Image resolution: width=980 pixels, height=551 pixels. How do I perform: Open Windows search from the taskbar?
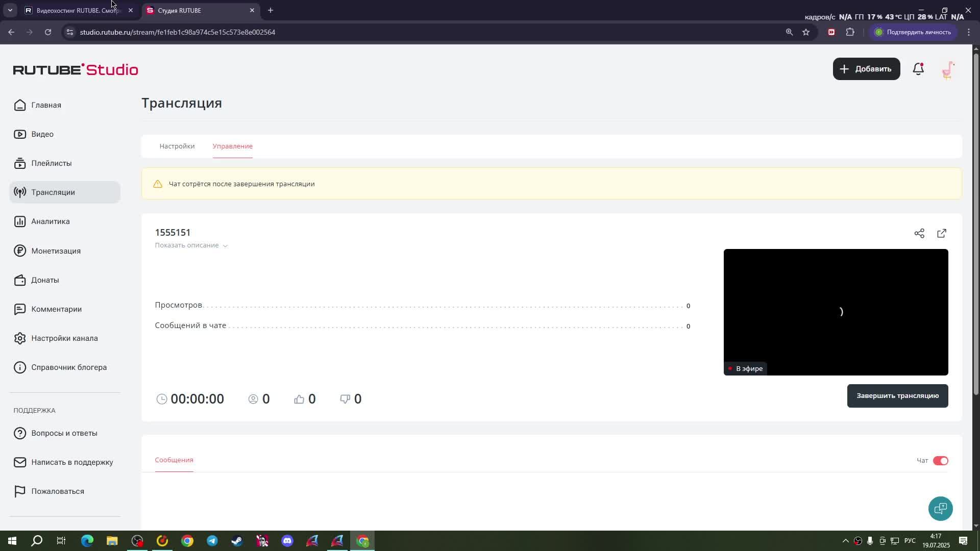point(37,541)
